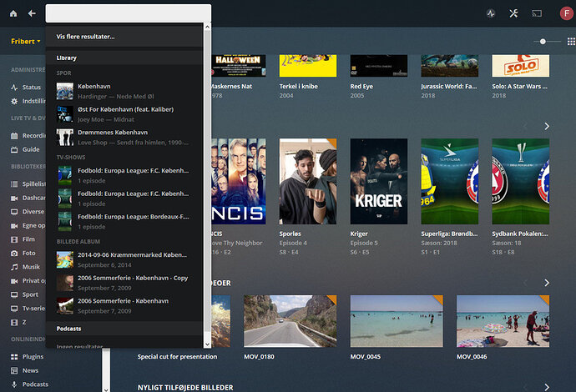Expand the Fribert server dropdown
This screenshot has width=576, height=392.
(x=26, y=42)
